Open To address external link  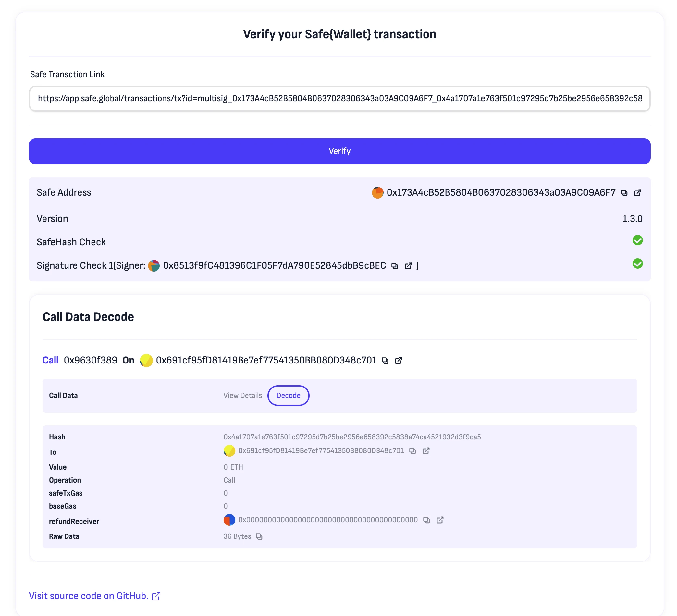(426, 451)
